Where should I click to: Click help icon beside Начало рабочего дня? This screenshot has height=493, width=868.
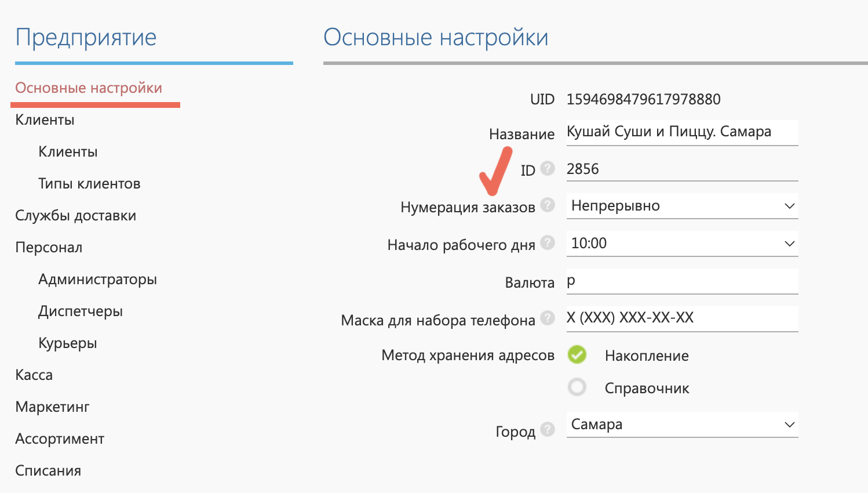[x=548, y=242]
